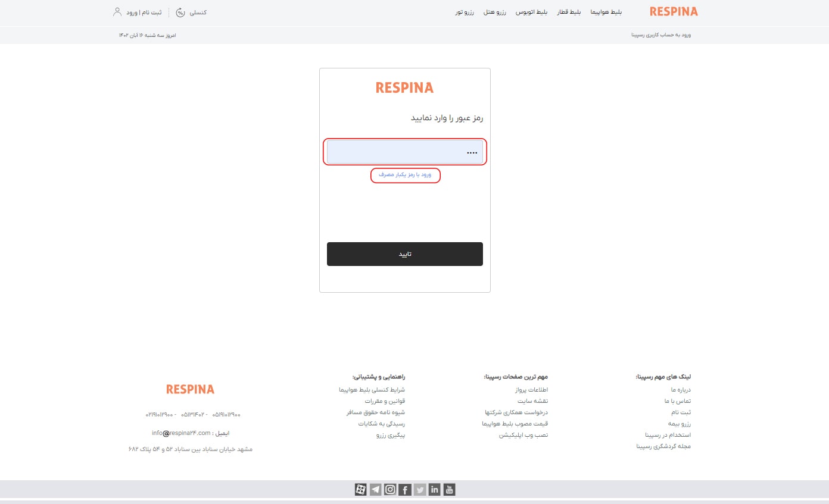829x504 pixels.
Task: Go to رزرو هتل in the navigation bar
Action: coord(494,12)
